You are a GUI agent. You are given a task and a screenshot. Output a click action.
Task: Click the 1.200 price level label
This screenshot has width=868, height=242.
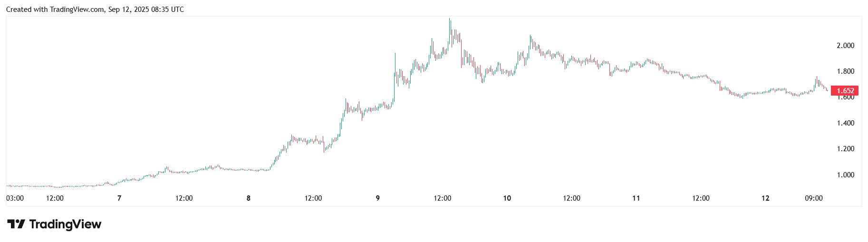pos(845,149)
